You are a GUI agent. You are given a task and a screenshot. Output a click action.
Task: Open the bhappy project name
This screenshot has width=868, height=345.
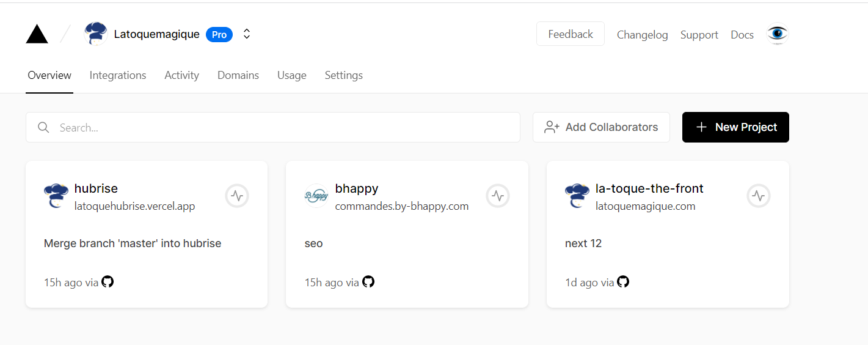(x=357, y=188)
